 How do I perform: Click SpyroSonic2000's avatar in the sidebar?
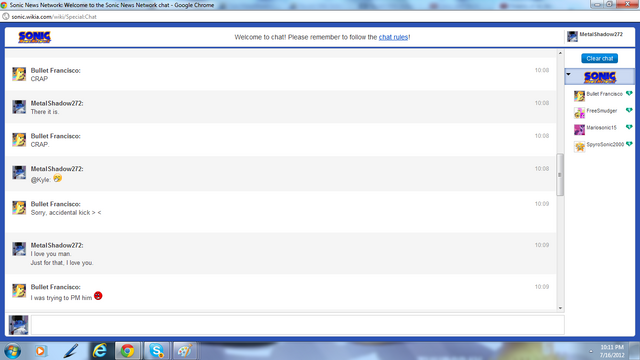coord(579,147)
